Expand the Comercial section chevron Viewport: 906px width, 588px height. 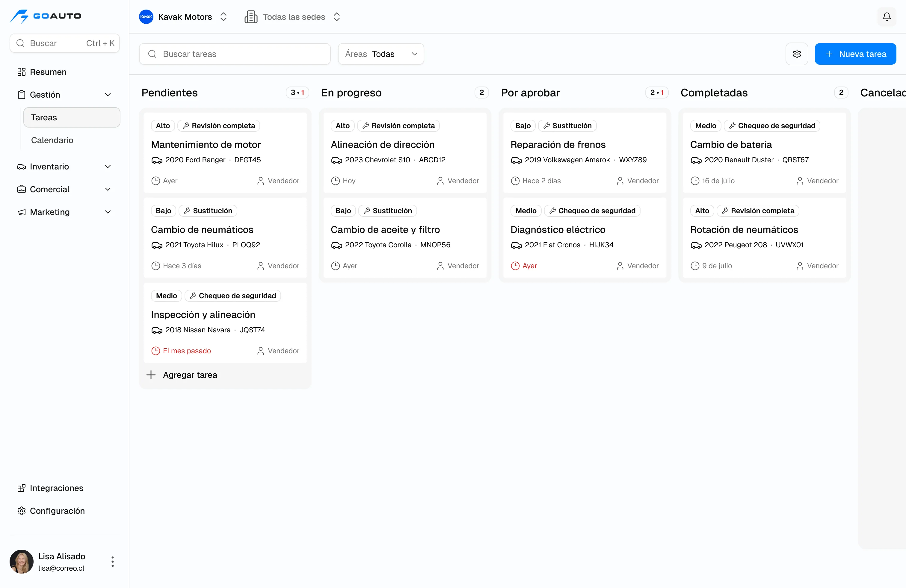coord(108,189)
